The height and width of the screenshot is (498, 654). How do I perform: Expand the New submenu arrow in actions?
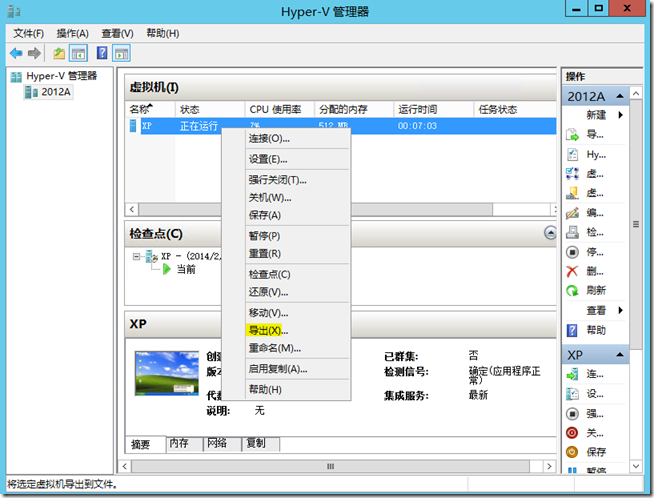[x=621, y=115]
